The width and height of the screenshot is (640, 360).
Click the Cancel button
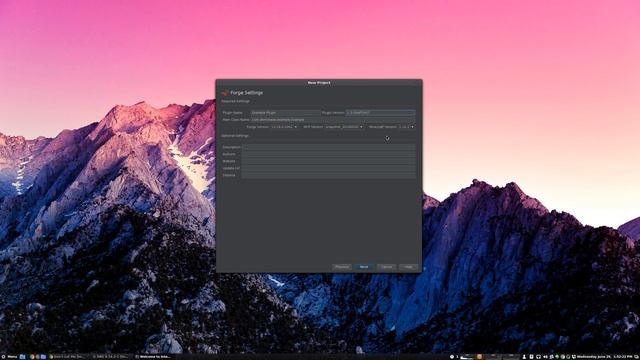pos(386,267)
